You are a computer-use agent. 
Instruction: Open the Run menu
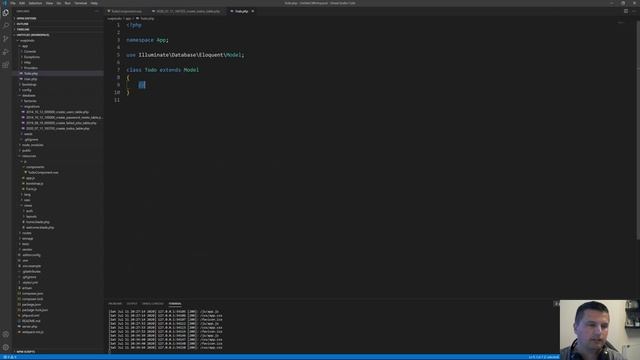tap(67, 3)
